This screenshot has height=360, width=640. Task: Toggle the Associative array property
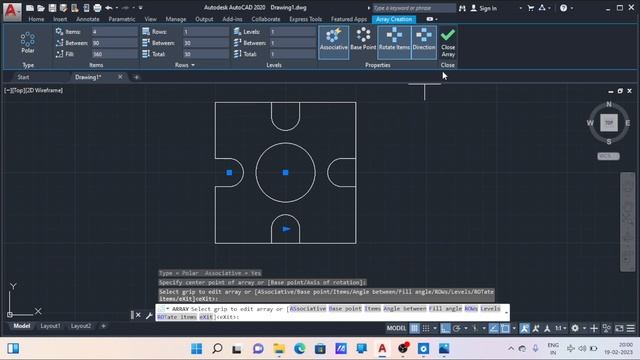click(333, 42)
